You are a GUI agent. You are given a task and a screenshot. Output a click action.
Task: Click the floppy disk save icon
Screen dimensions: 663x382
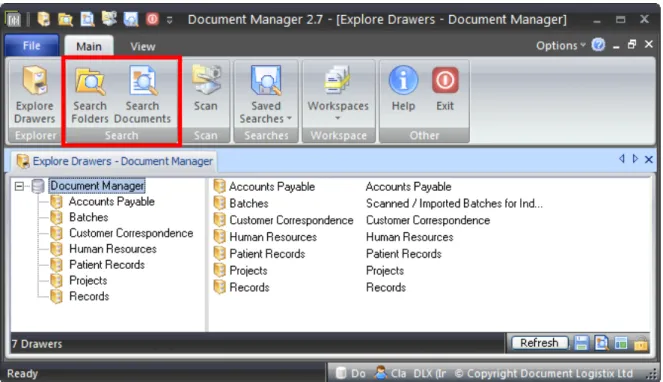(581, 343)
